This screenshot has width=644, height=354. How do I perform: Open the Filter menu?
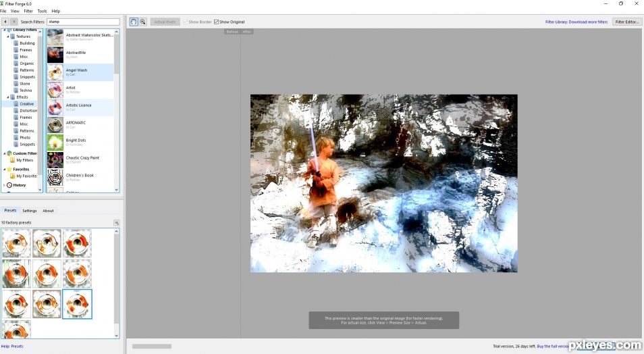[x=28, y=11]
